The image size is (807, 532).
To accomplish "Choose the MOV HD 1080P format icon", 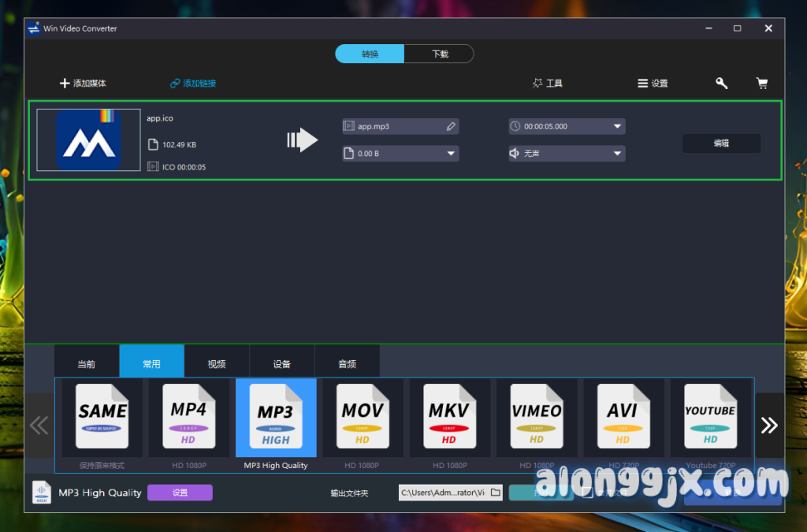I will click(x=363, y=418).
